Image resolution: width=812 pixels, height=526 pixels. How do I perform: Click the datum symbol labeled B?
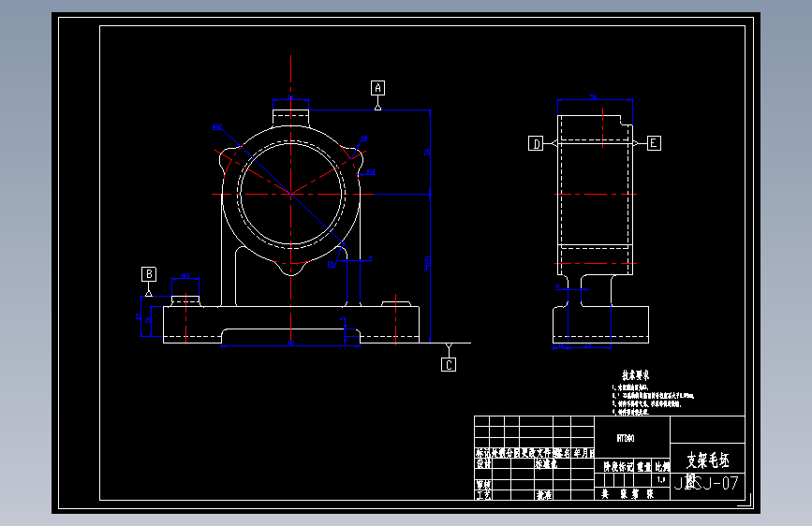point(149,274)
